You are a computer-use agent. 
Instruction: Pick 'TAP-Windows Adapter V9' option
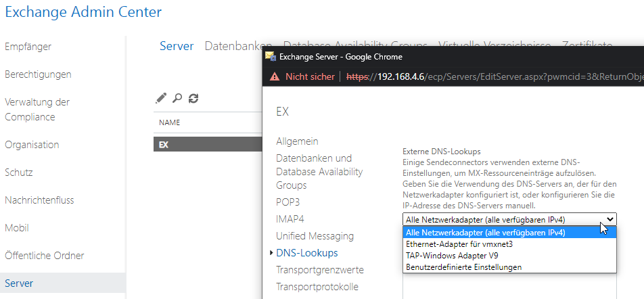(509, 256)
